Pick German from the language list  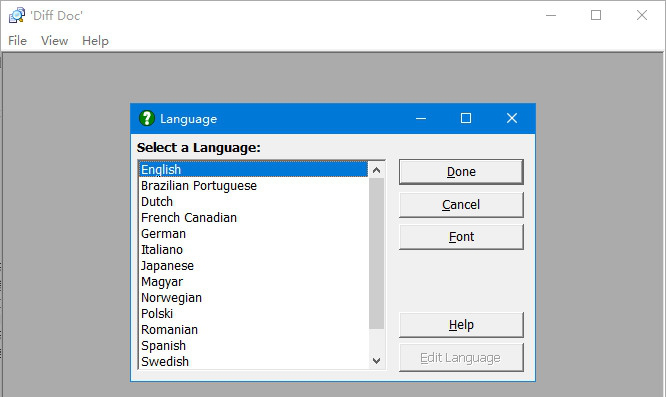(163, 234)
